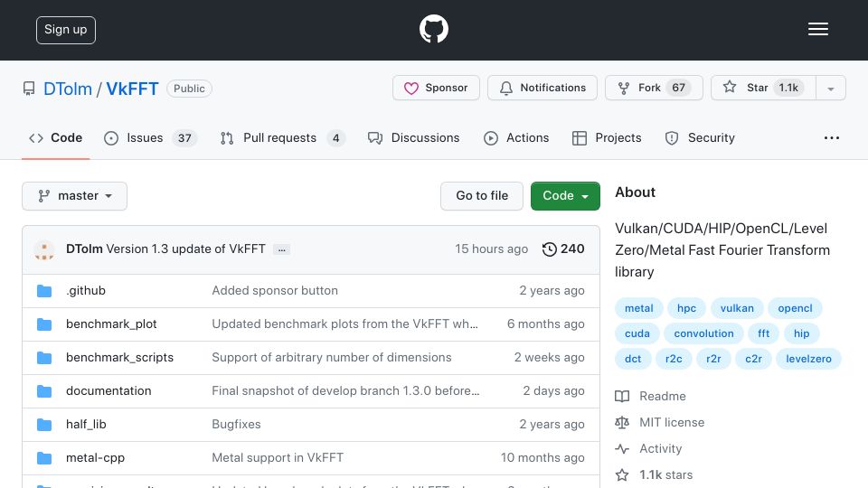Open the benchmark_plot folder link
The height and width of the screenshot is (488, 868).
[x=111, y=324]
